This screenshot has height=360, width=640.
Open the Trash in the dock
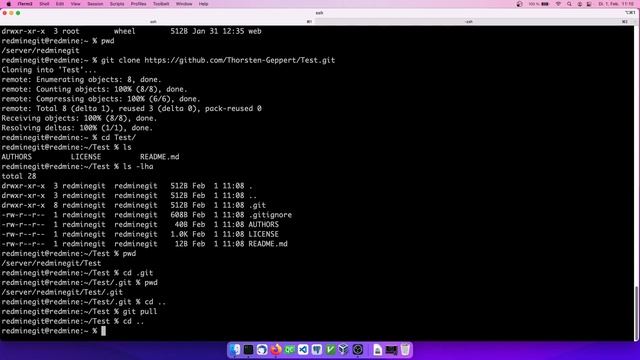(x=405, y=349)
